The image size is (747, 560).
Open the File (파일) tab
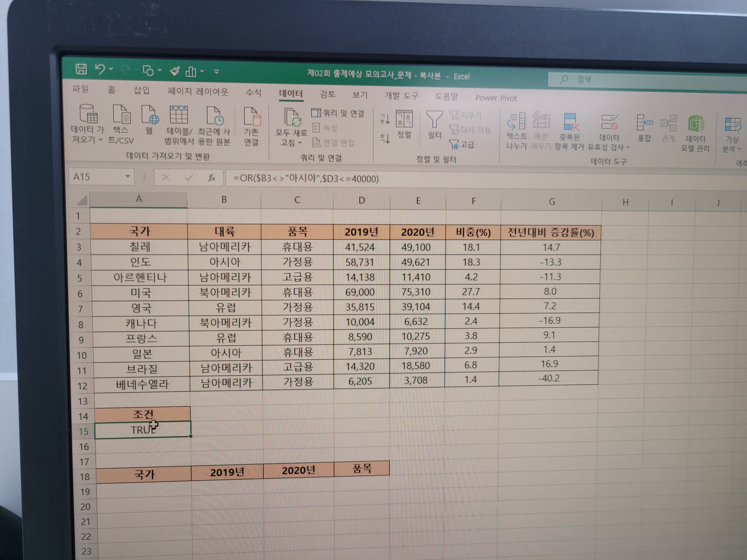(80, 89)
